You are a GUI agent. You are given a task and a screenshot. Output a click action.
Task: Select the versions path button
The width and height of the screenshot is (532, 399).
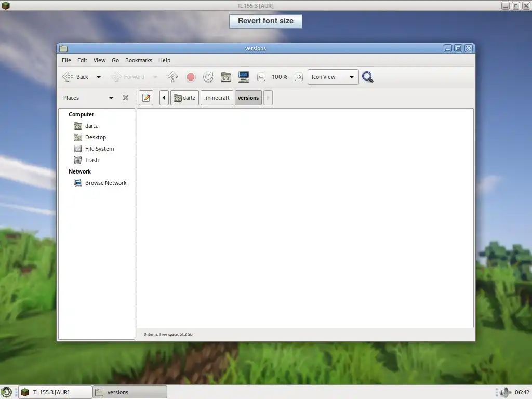(248, 98)
